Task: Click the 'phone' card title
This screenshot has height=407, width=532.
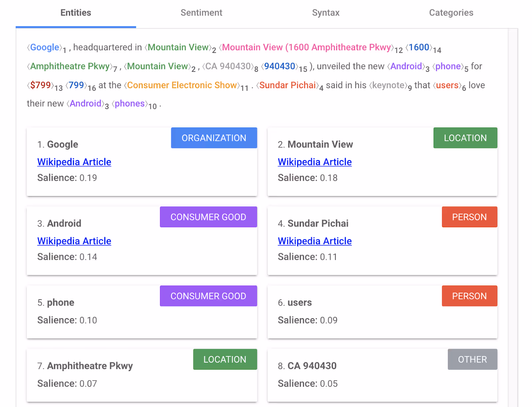Action: [61, 303]
